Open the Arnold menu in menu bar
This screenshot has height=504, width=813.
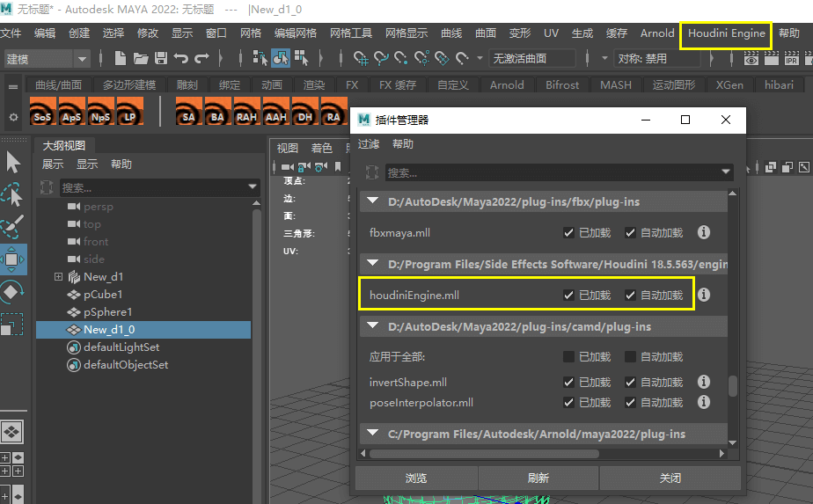click(x=657, y=33)
